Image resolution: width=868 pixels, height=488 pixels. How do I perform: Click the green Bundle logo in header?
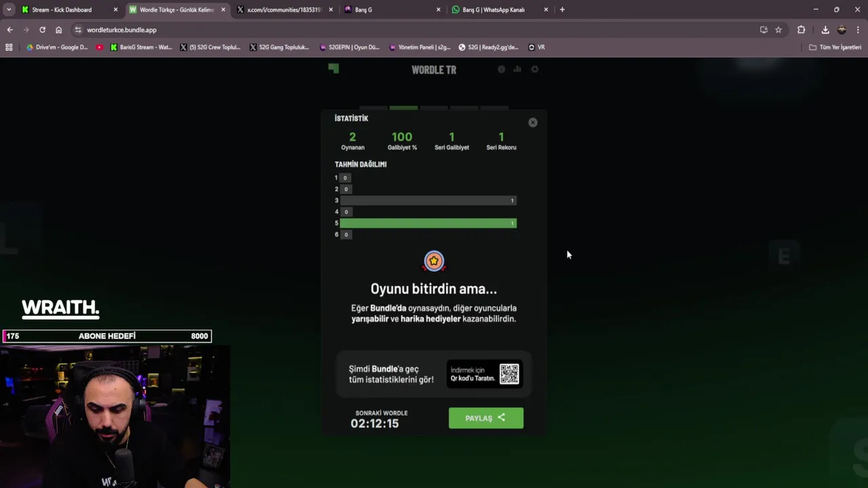coord(333,68)
